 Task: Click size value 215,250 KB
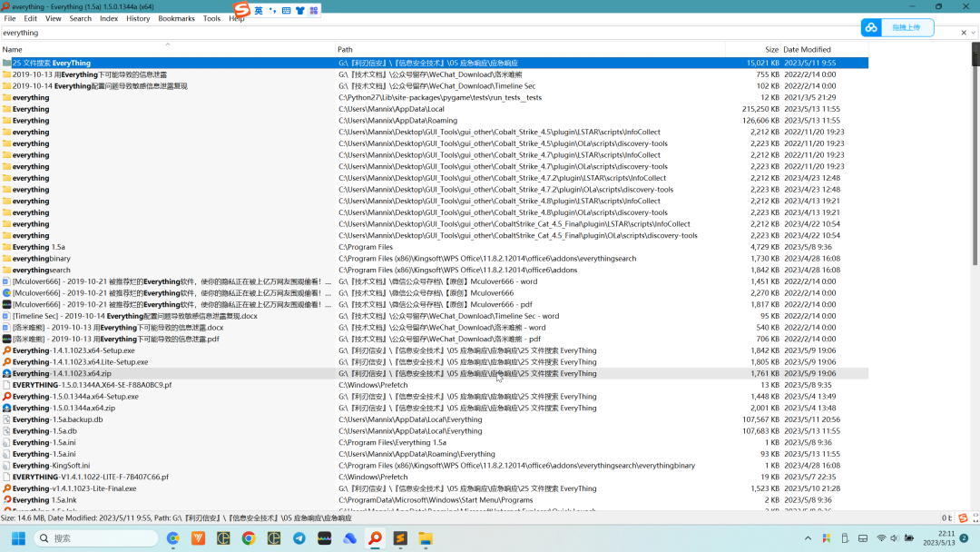click(760, 109)
